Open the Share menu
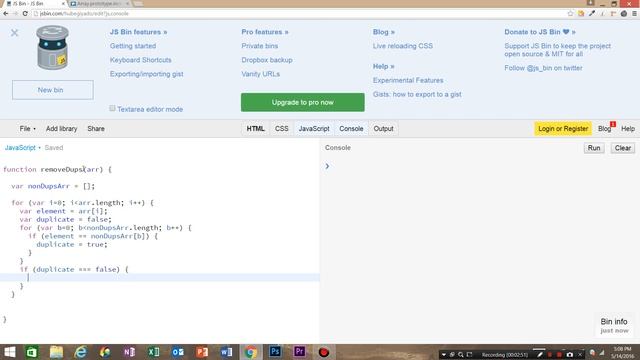Screen dimensions: 640x360 (96, 129)
